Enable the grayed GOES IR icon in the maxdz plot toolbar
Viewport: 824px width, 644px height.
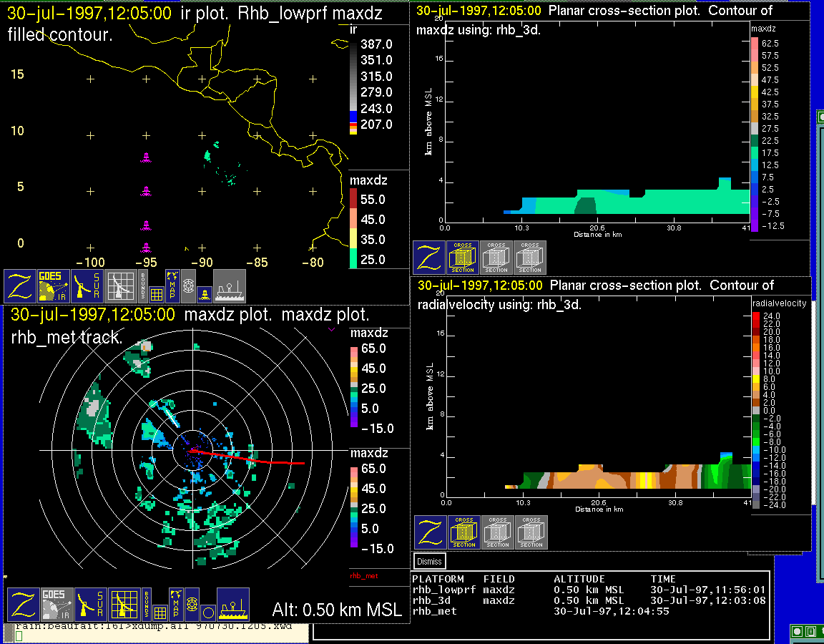[57, 605]
